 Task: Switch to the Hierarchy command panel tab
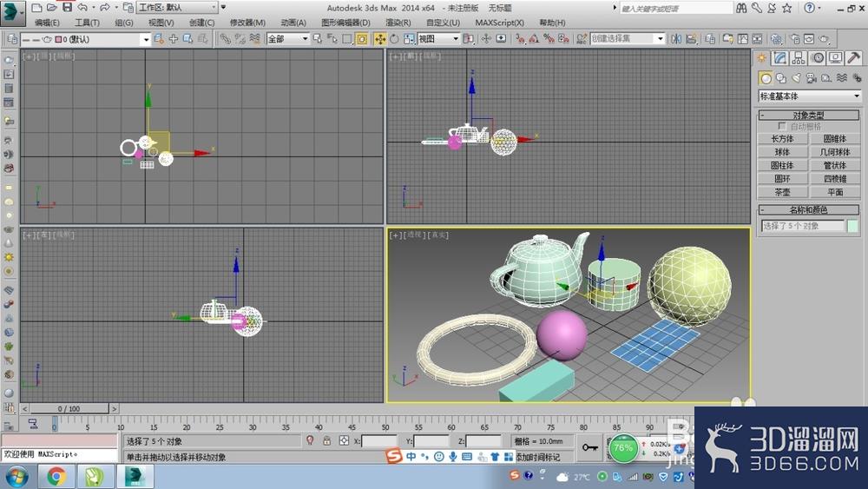coord(799,58)
